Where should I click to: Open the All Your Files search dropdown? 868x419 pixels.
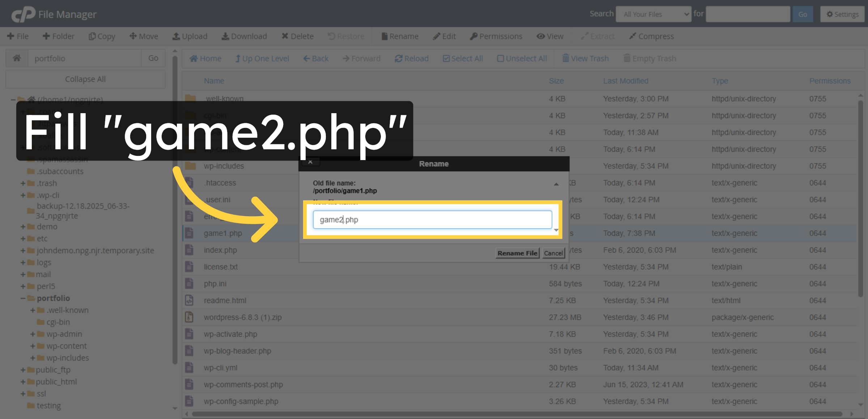click(653, 14)
